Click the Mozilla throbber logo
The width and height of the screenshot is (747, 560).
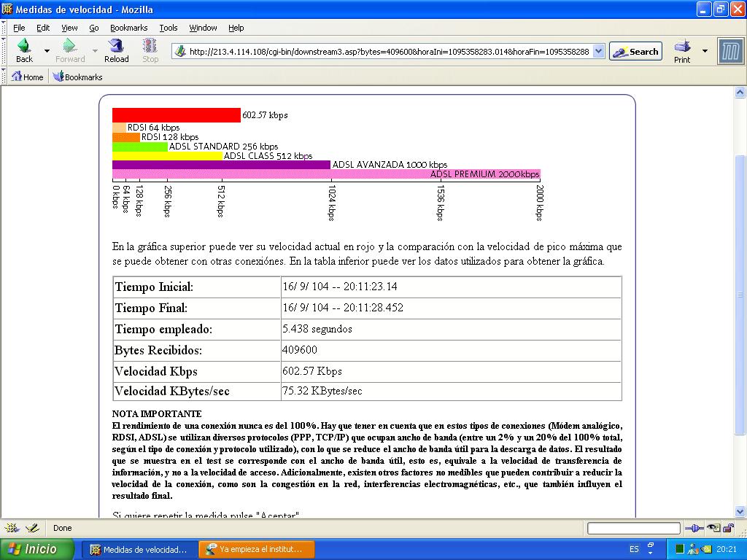[730, 51]
